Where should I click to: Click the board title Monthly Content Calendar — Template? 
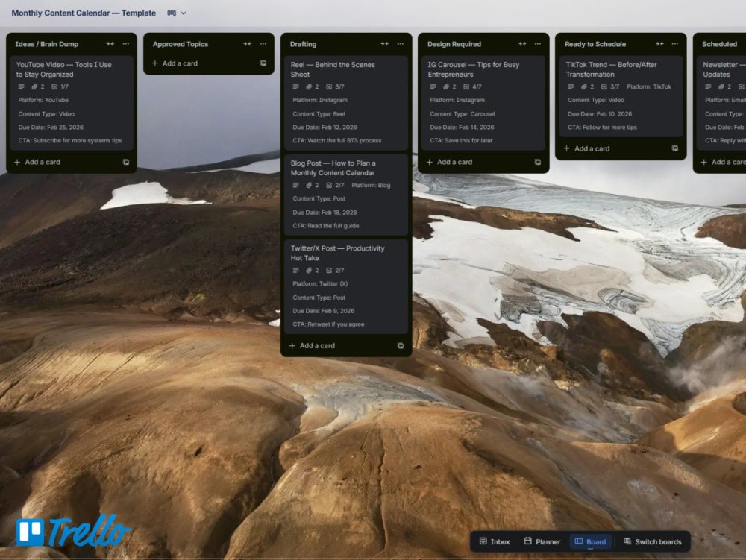(x=84, y=13)
